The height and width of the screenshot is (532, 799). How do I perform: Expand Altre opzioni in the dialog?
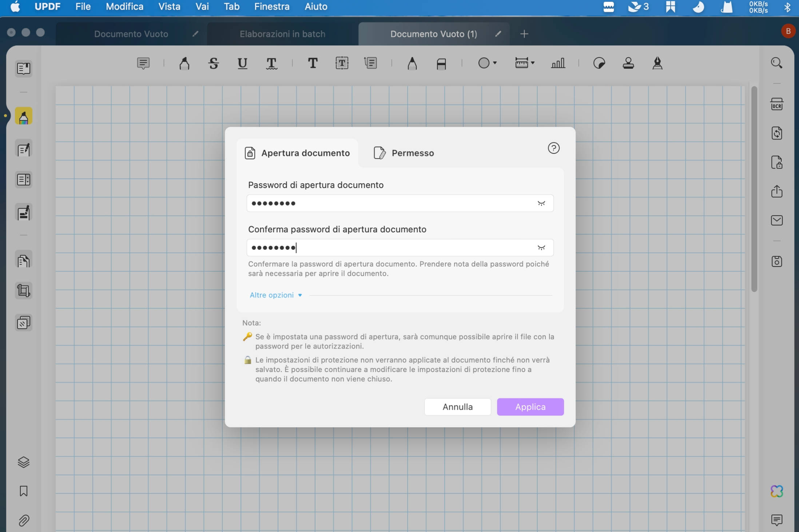[x=276, y=295]
